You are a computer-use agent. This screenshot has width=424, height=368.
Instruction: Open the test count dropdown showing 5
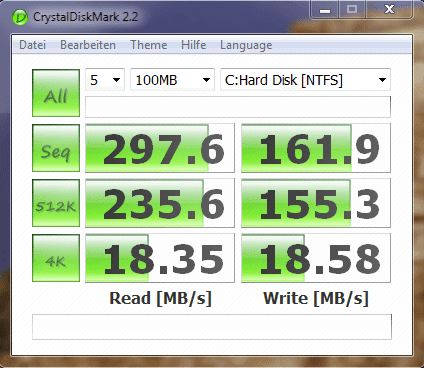click(105, 80)
